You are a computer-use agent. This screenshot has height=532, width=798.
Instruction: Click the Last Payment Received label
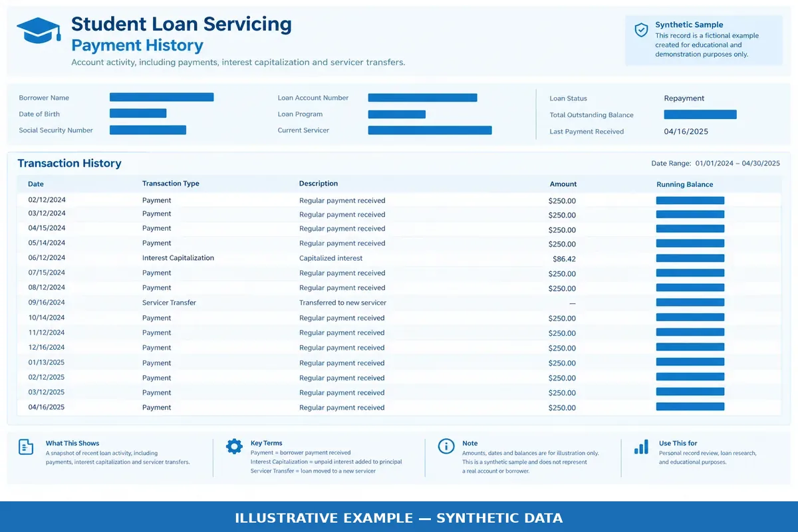tap(587, 132)
